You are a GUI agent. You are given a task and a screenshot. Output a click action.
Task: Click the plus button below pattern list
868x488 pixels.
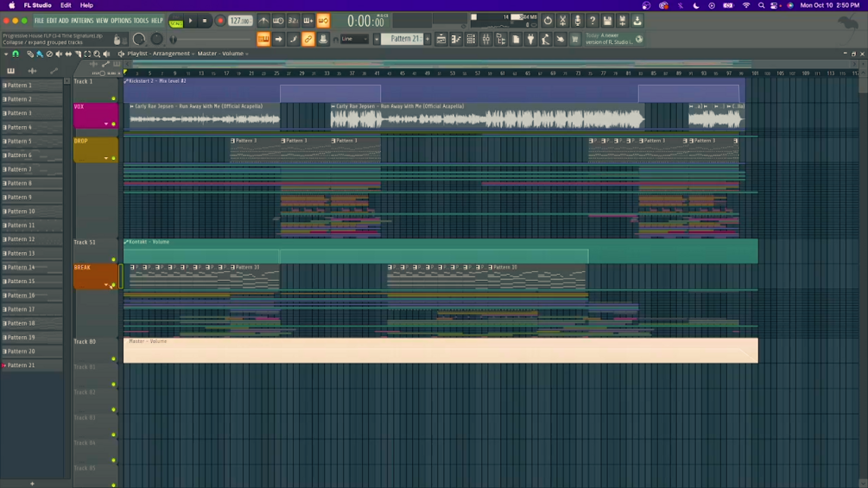[32, 484]
